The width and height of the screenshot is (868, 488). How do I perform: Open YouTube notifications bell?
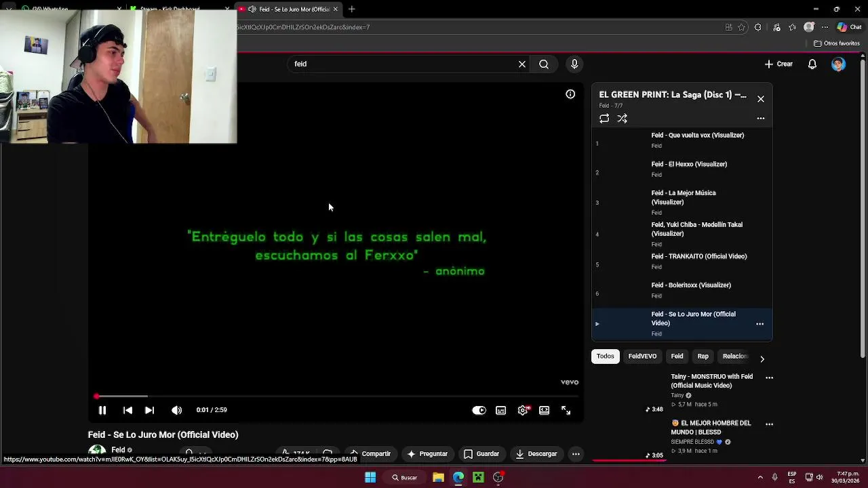[812, 64]
